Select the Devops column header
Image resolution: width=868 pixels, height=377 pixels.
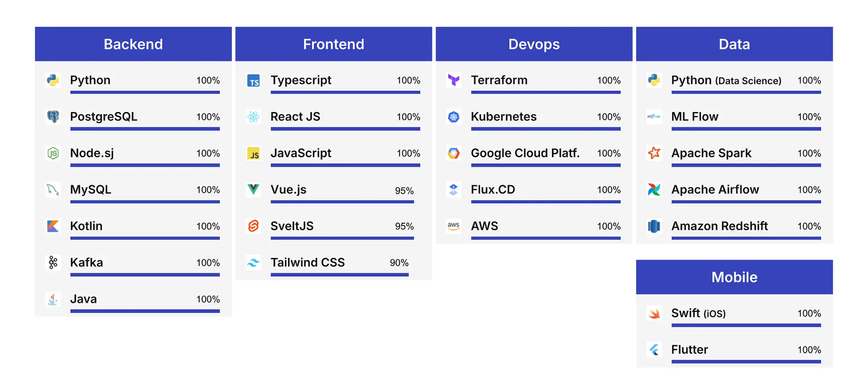(x=534, y=44)
